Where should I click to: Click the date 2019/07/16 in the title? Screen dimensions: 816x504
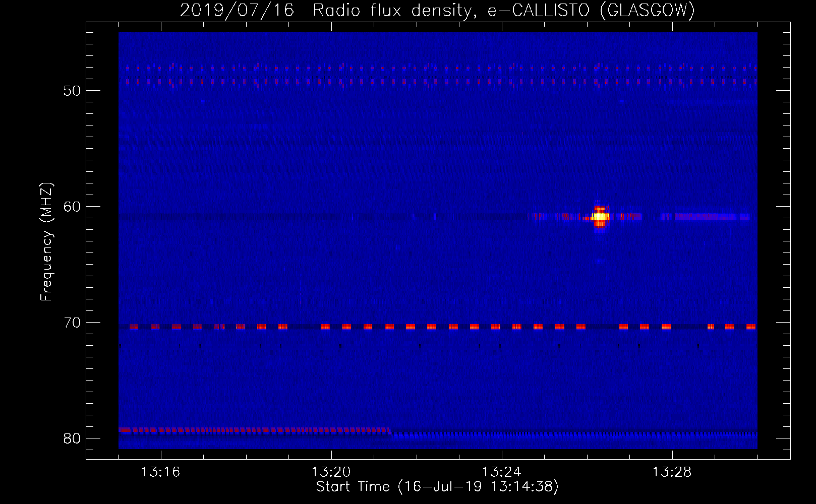[x=237, y=10]
